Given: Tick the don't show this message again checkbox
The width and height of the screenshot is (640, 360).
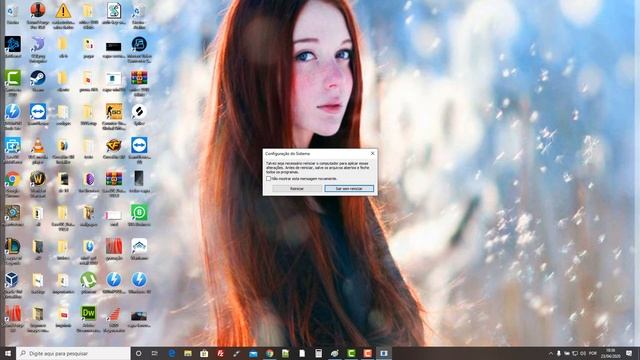Looking at the screenshot, I should [x=269, y=179].
